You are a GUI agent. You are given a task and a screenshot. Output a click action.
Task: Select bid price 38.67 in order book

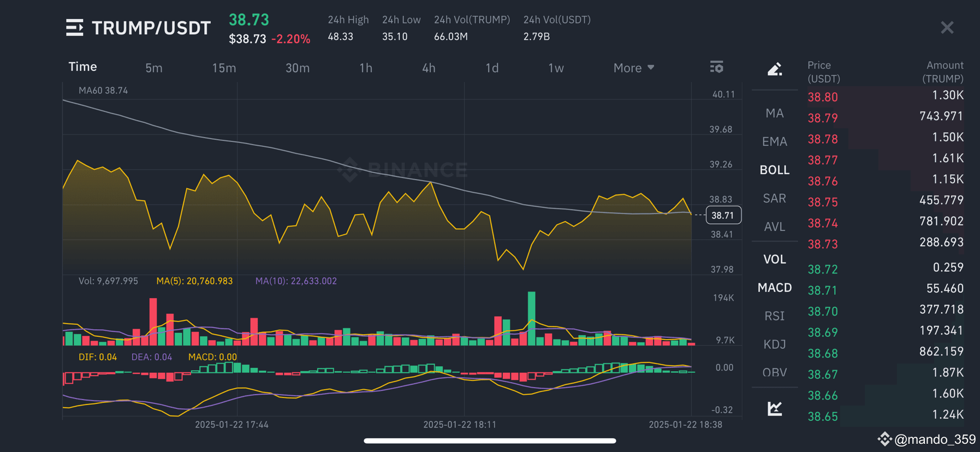click(823, 374)
